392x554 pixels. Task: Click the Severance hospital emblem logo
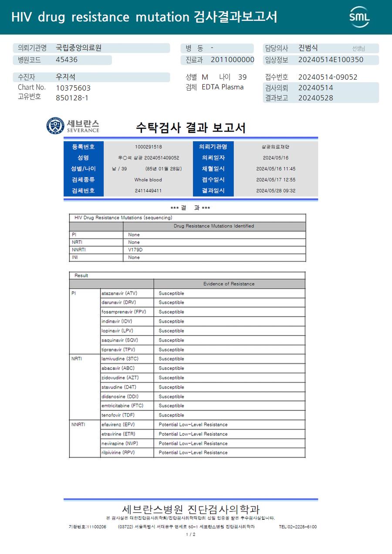(55, 126)
